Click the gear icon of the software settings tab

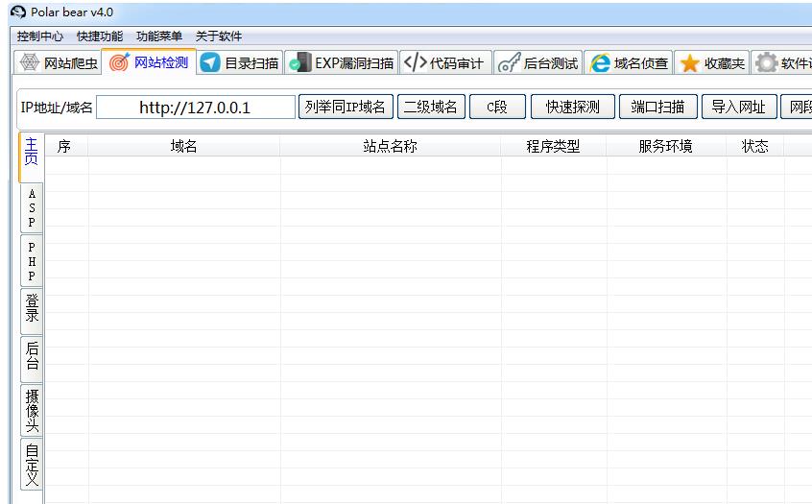[767, 63]
